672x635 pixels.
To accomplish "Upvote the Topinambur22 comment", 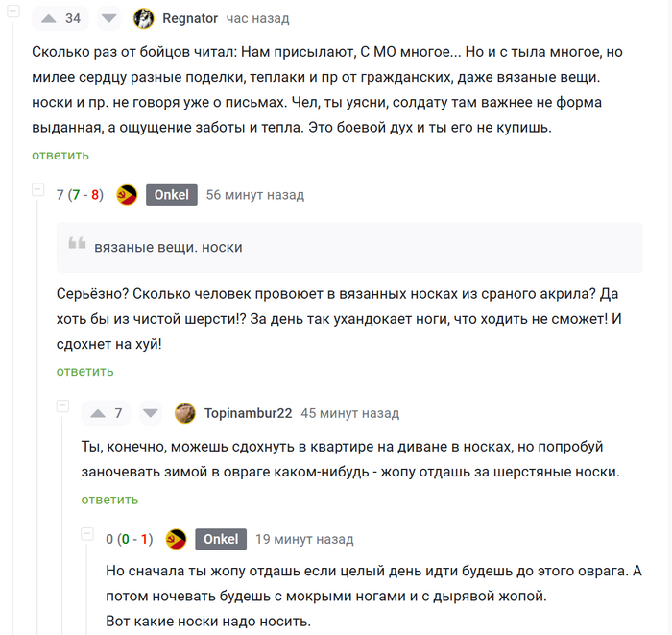I will [x=96, y=413].
